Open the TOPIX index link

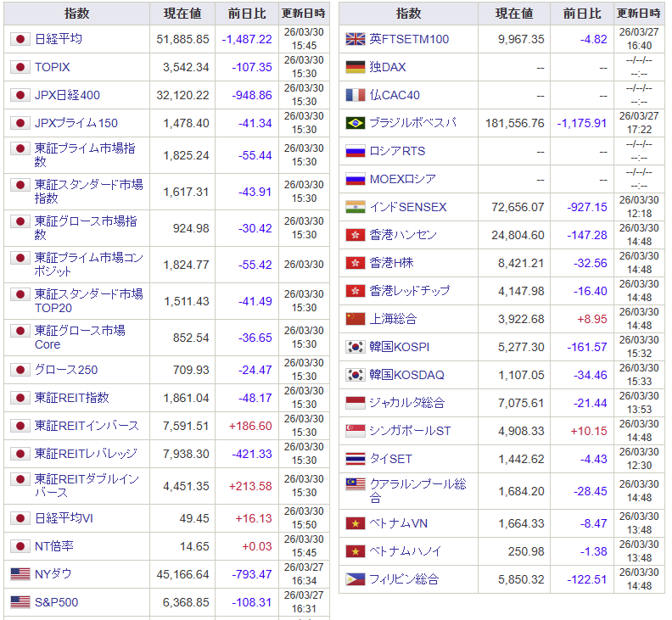[x=53, y=67]
